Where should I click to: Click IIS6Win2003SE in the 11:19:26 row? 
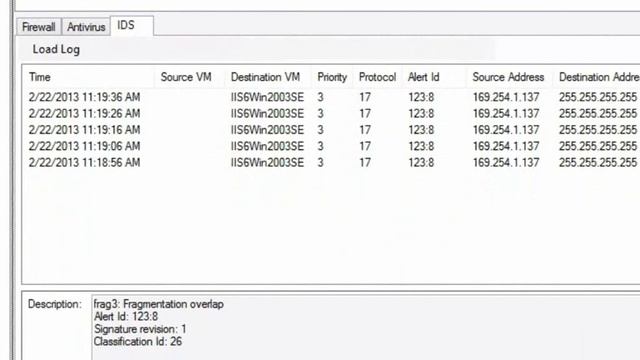[x=267, y=113]
